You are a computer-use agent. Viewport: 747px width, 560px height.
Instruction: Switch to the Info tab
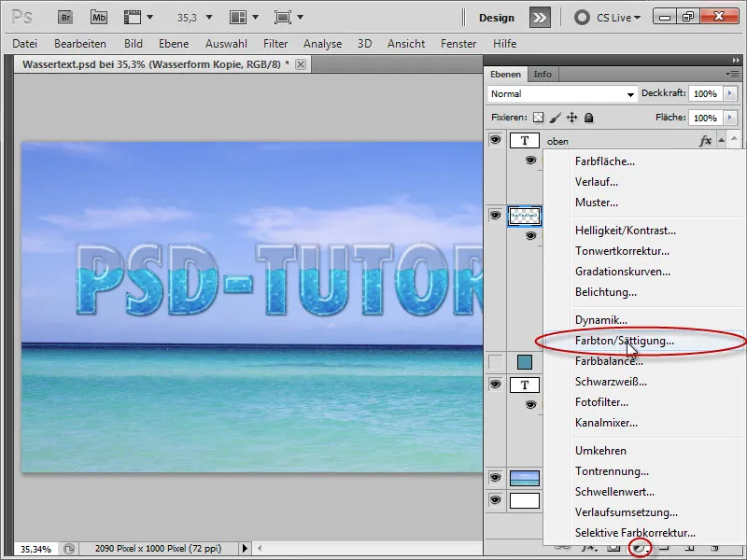point(543,75)
